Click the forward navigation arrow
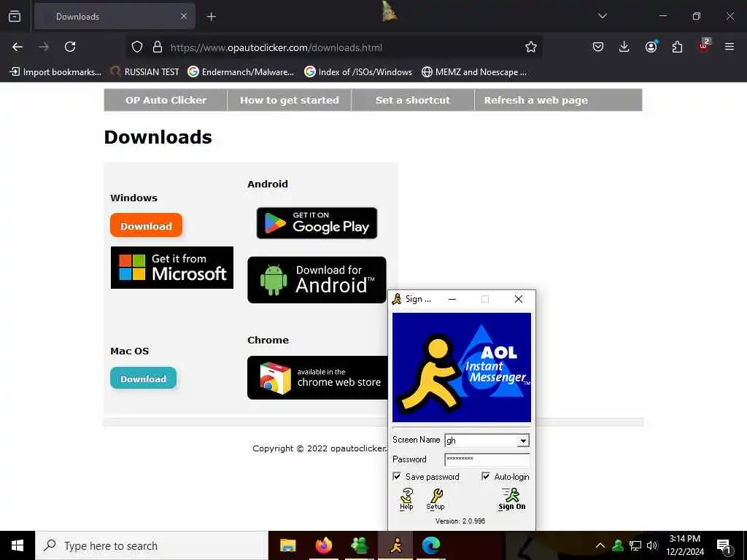 click(44, 47)
